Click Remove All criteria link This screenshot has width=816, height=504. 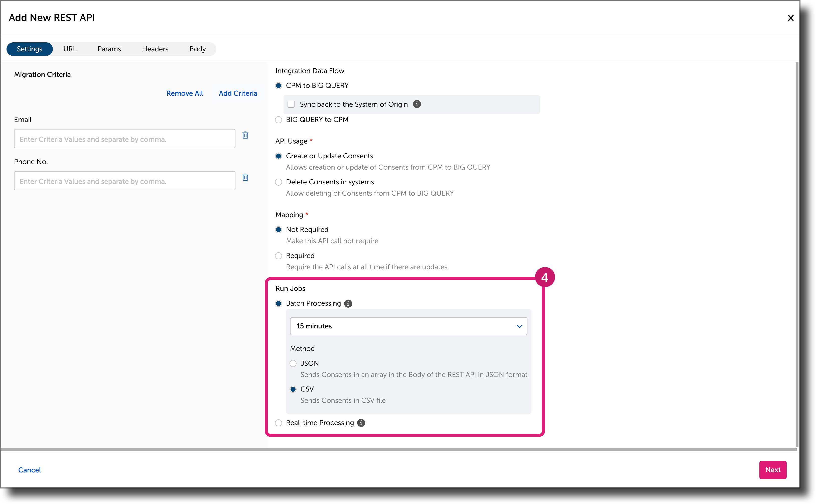point(185,93)
